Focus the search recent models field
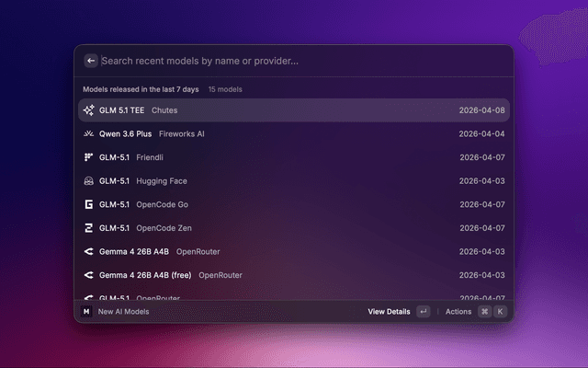The height and width of the screenshot is (368, 588). tap(294, 61)
